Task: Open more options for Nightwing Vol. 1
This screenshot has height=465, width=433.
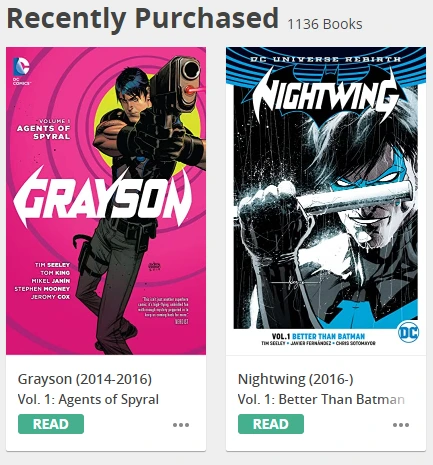Action: pos(401,425)
